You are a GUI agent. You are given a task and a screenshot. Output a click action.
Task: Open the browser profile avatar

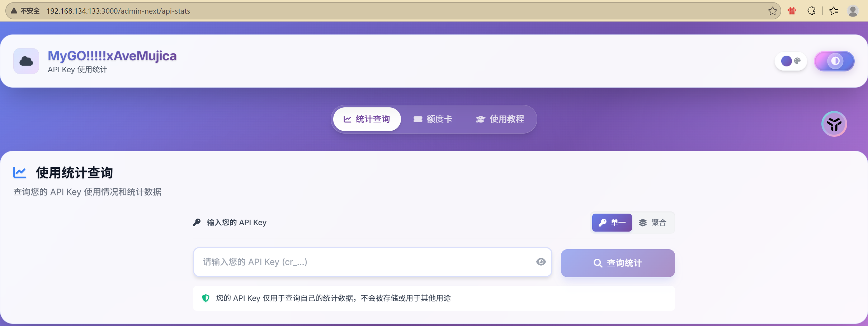point(853,11)
